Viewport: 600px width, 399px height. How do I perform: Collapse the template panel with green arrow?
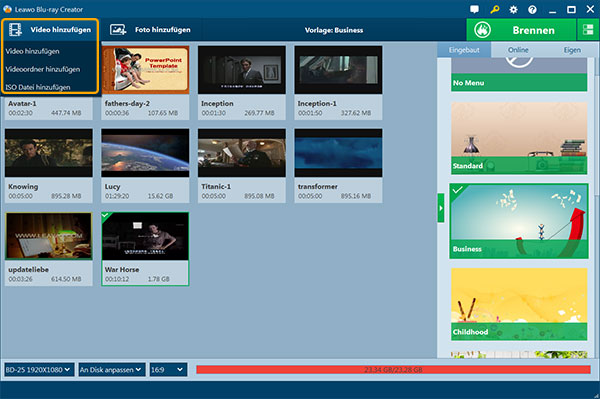click(x=441, y=208)
